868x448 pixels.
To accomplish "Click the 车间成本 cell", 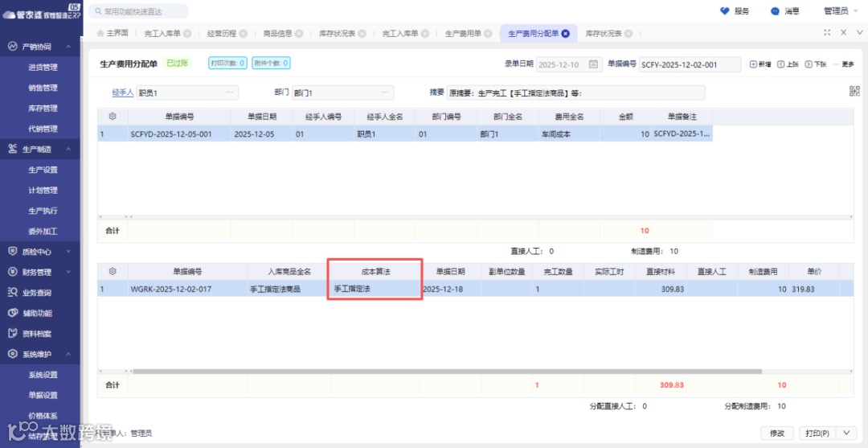I will tap(569, 134).
